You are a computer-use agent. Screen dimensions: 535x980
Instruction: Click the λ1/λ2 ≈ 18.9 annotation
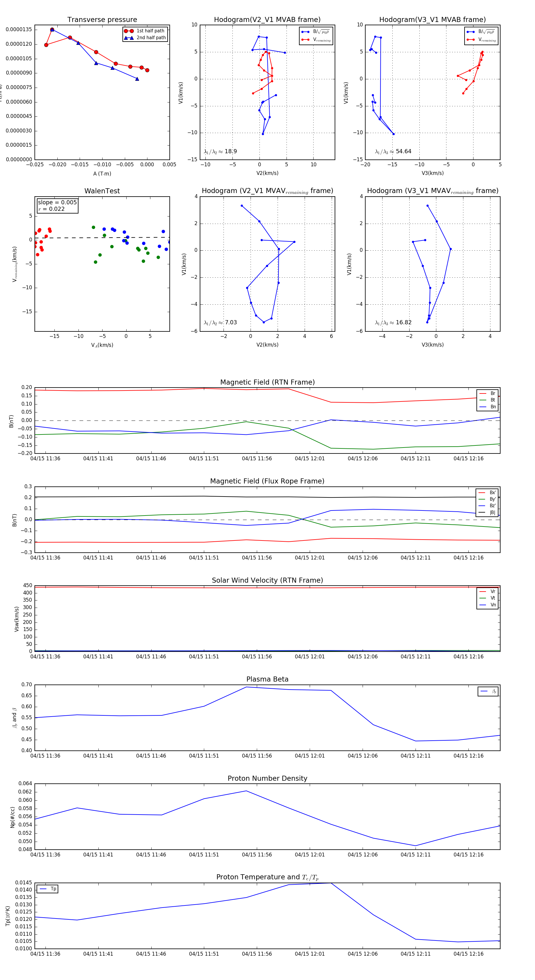[220, 151]
